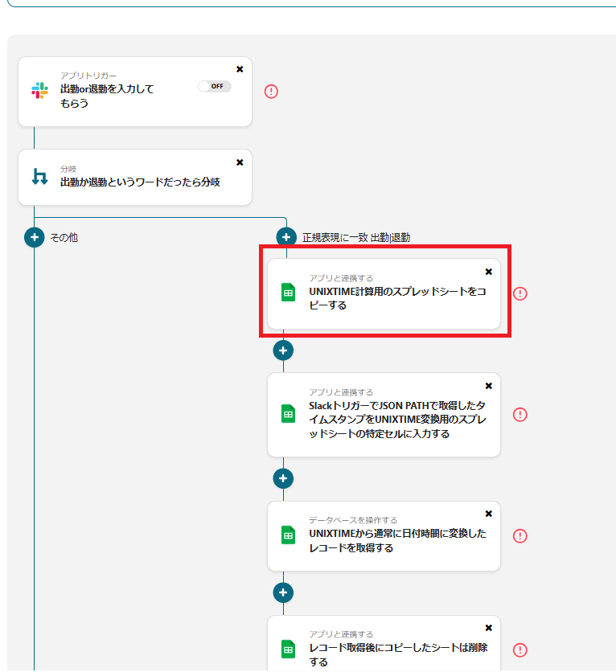Add a step below the レコードを取得する card

point(283,592)
